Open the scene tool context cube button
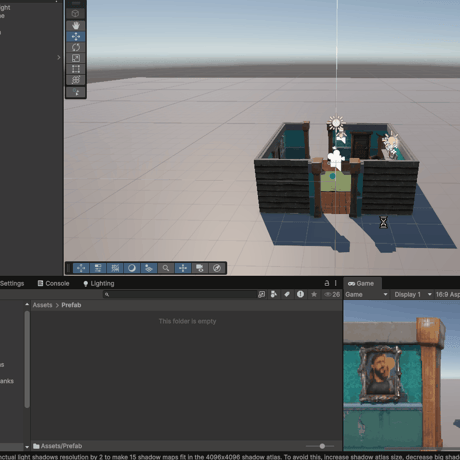Image resolution: width=460 pixels, height=460 pixels. (76, 14)
